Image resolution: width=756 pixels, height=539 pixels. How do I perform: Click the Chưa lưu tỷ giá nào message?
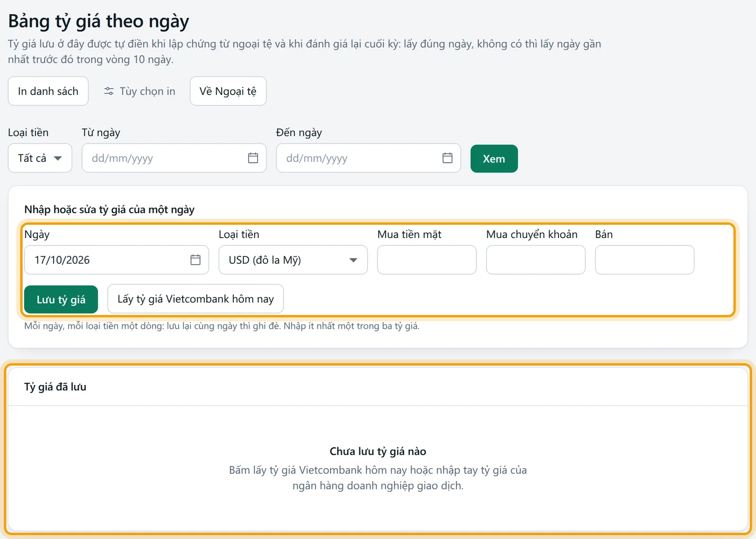[x=378, y=452]
